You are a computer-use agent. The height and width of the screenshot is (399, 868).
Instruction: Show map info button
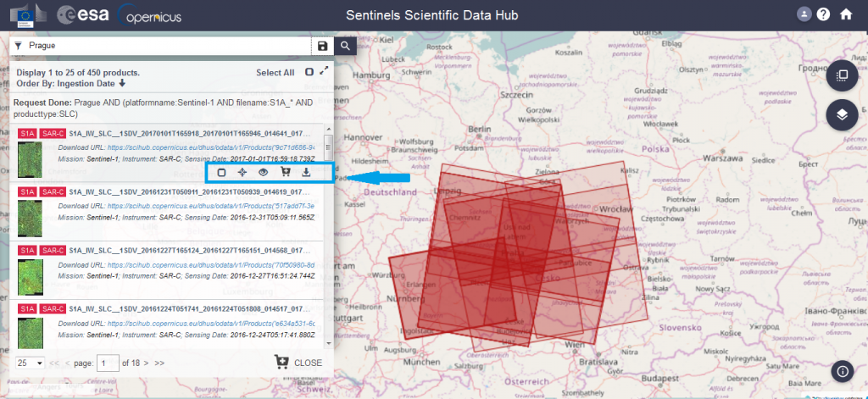click(x=843, y=371)
